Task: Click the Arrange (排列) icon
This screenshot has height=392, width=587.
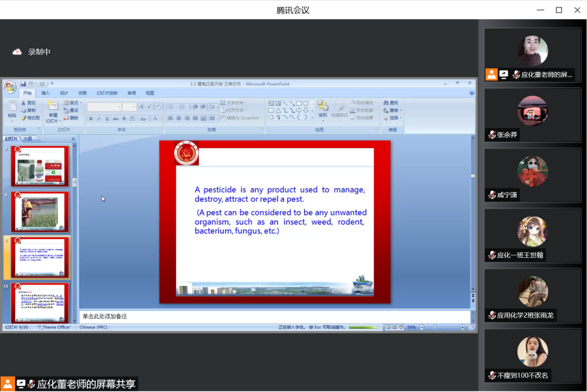Action: pyautogui.click(x=323, y=109)
